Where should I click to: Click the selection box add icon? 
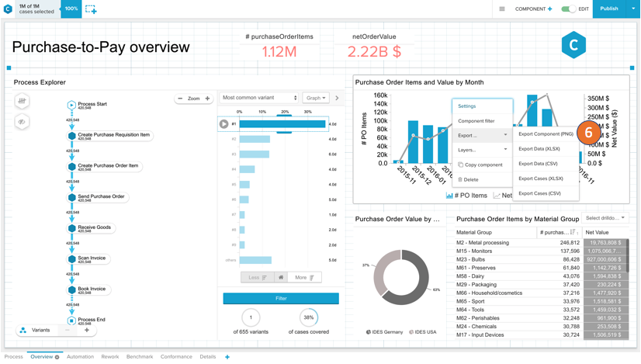[x=91, y=9]
